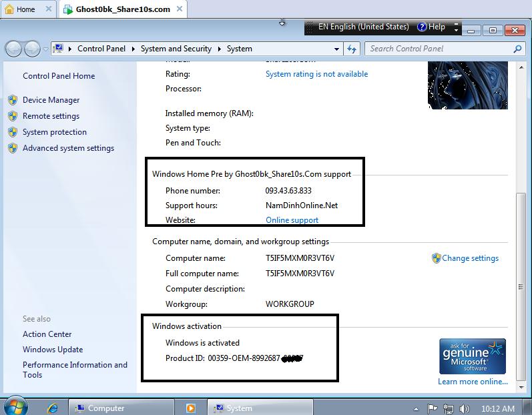Open Change settings for computer name
The image size is (532, 415).
tap(470, 258)
